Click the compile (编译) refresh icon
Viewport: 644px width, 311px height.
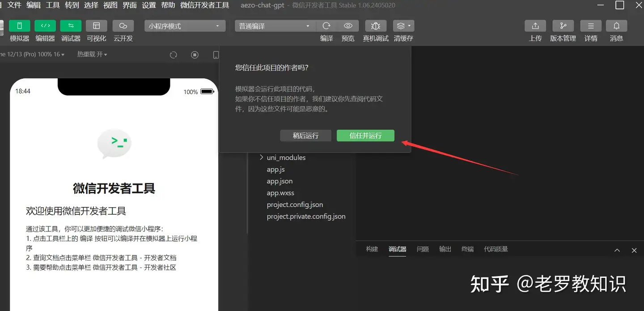point(326,26)
